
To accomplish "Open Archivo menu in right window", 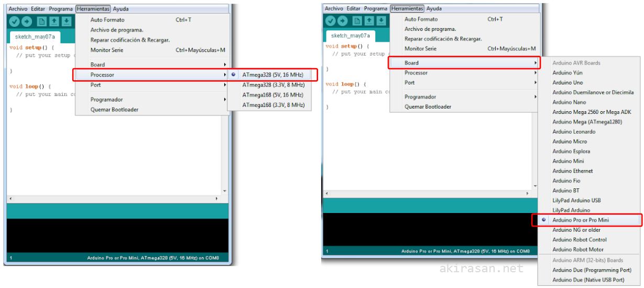I will pyautogui.click(x=334, y=9).
